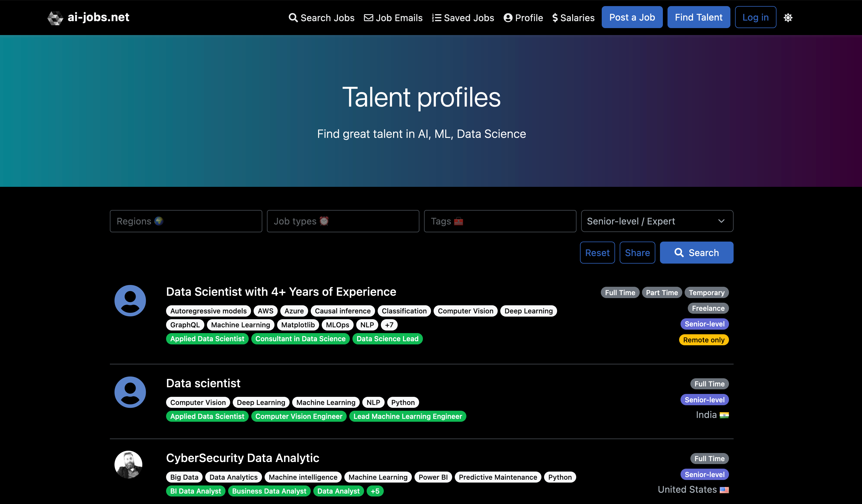
Task: Open the Regions selector
Action: (x=186, y=221)
